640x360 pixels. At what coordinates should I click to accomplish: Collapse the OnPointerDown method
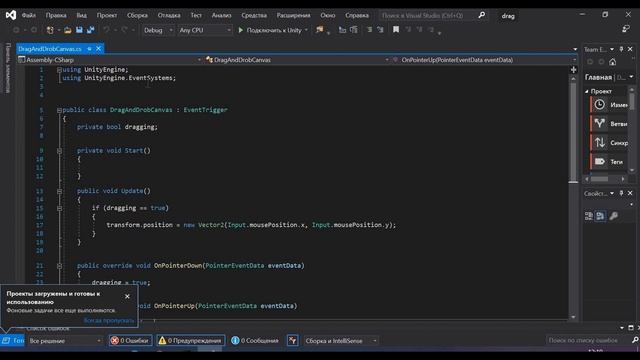pos(59,266)
